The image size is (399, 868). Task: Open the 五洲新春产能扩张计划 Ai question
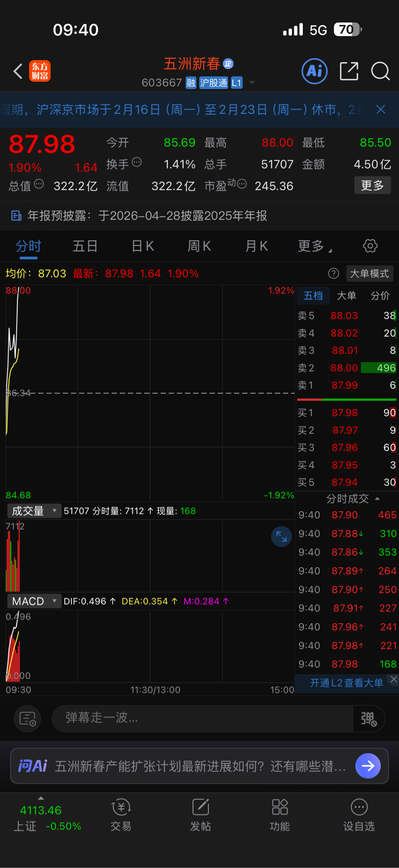tap(200, 766)
